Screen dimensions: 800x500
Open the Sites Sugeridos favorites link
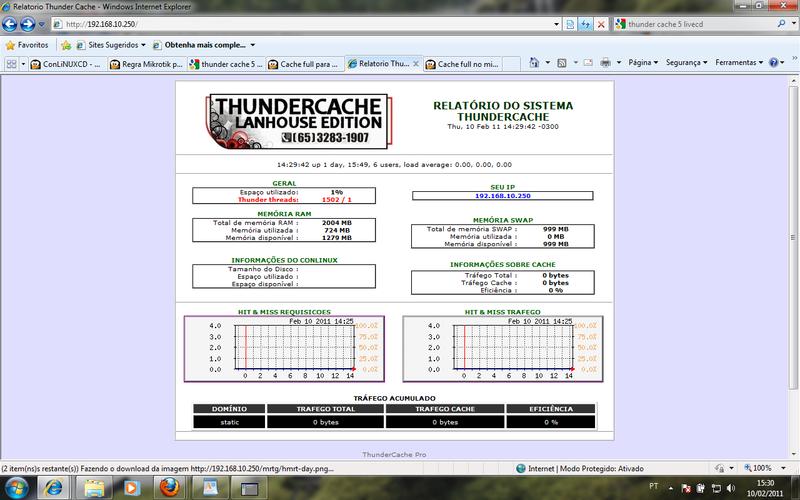pos(111,45)
